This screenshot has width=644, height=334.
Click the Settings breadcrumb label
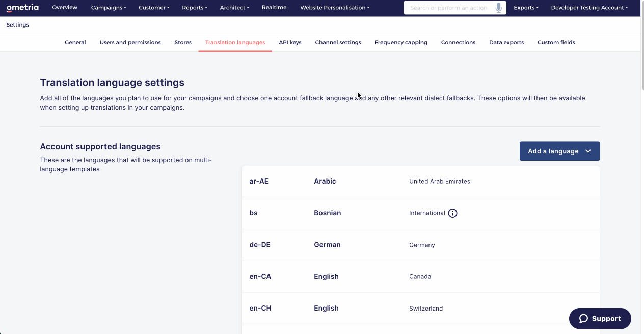pos(18,25)
